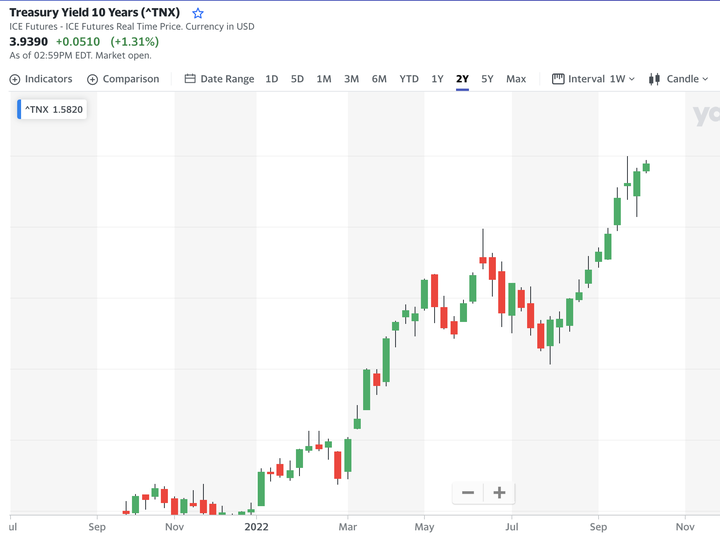Select the 1D range tab
The image size is (720, 544).
272,79
